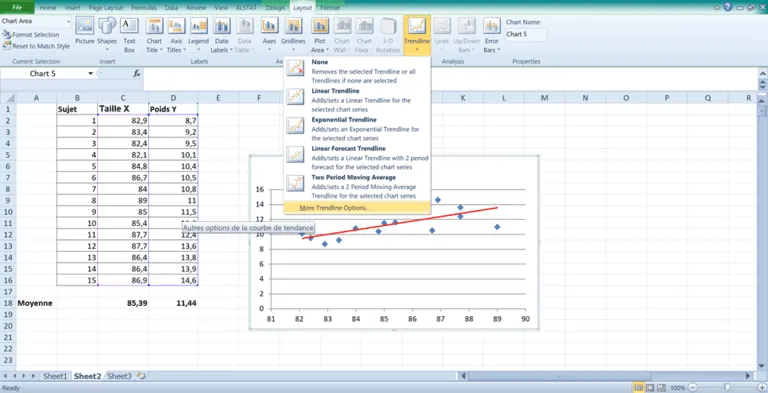The image size is (768, 393).
Task: Click Format Selection
Action: pyautogui.click(x=31, y=35)
